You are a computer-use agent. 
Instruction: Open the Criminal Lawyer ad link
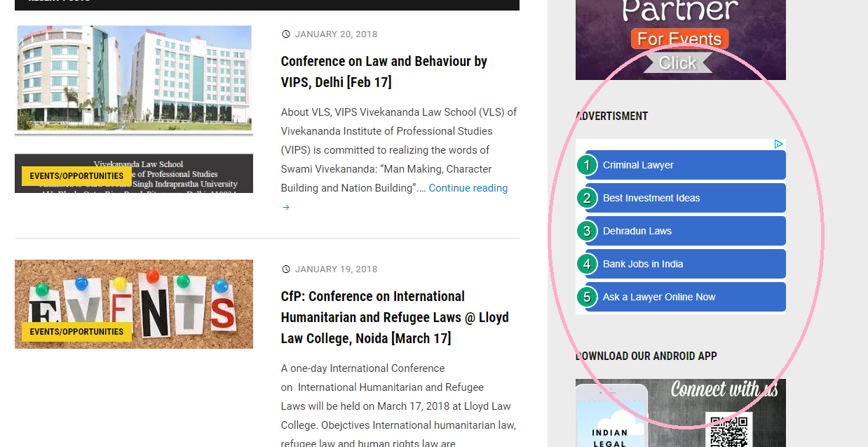[x=638, y=166]
